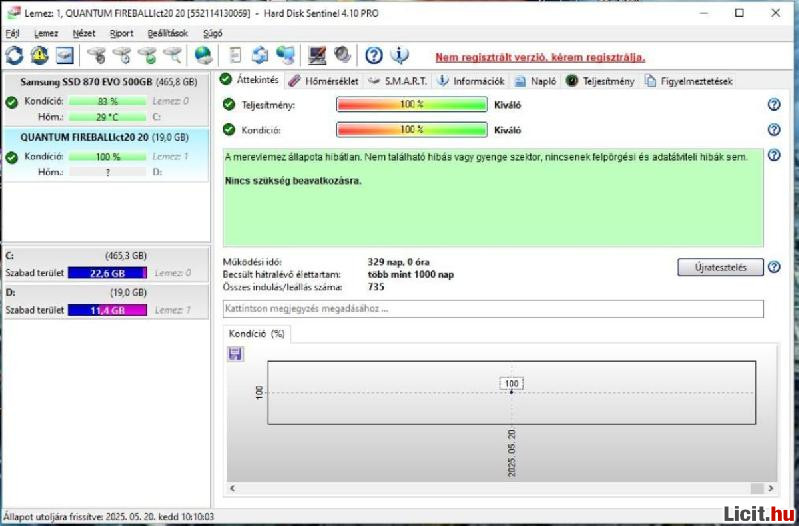This screenshot has height=526, width=799.
Task: Select the C: partition entry
Action: click(x=105, y=264)
